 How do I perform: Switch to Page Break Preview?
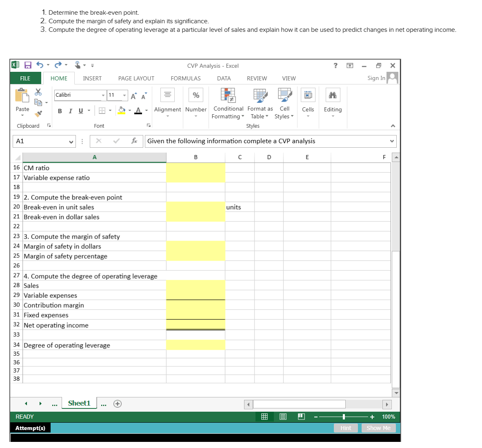pos(302,417)
